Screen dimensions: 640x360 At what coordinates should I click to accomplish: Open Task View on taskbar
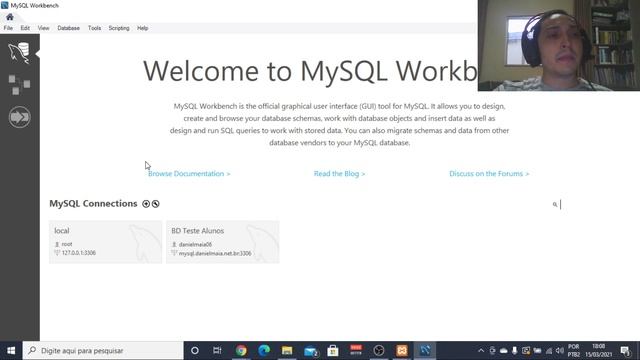(x=217, y=350)
